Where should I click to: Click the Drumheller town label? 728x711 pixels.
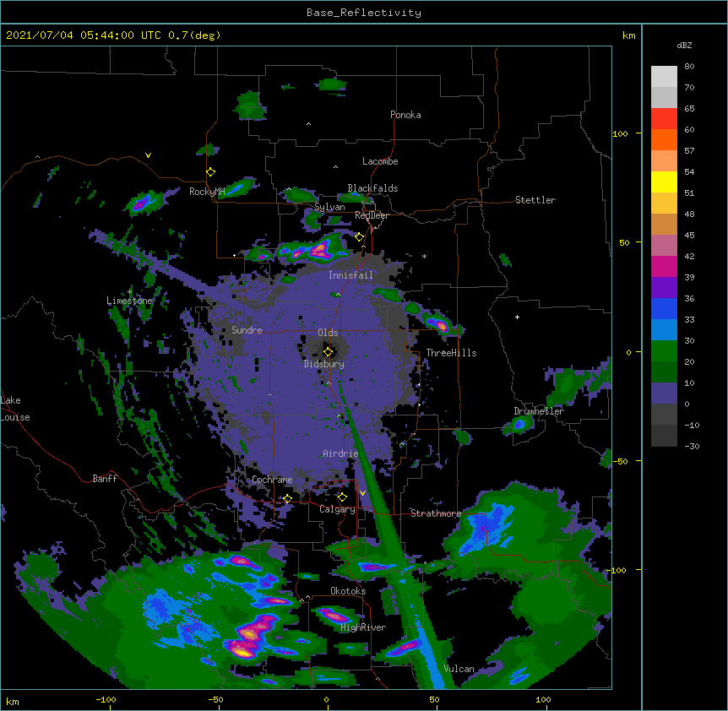pos(539,411)
